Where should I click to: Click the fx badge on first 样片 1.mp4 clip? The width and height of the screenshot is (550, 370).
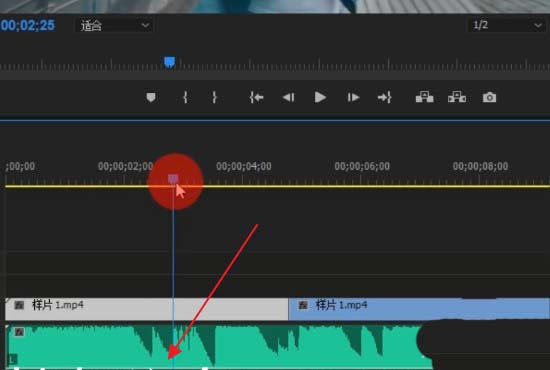(19, 305)
